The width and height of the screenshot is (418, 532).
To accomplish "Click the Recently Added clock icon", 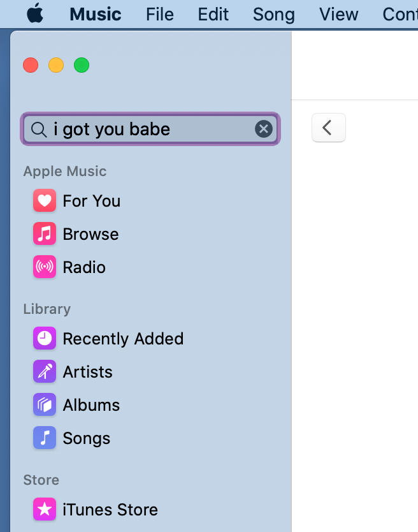I will click(x=44, y=339).
